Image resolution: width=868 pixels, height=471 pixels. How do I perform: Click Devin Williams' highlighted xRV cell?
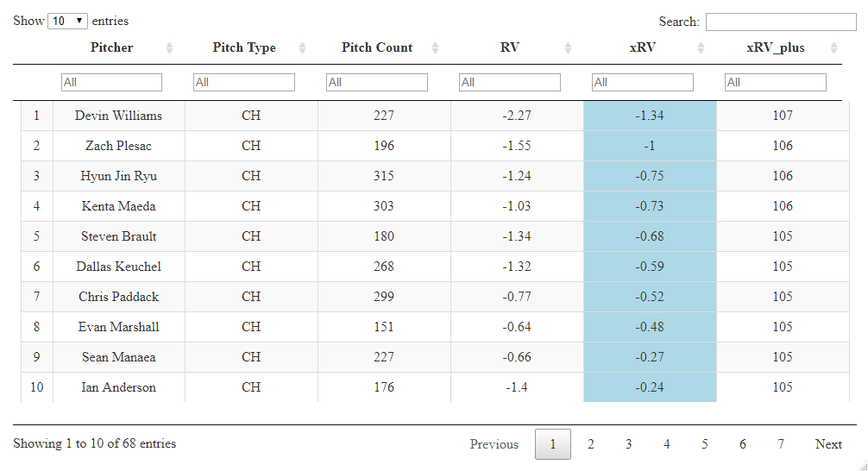(650, 116)
